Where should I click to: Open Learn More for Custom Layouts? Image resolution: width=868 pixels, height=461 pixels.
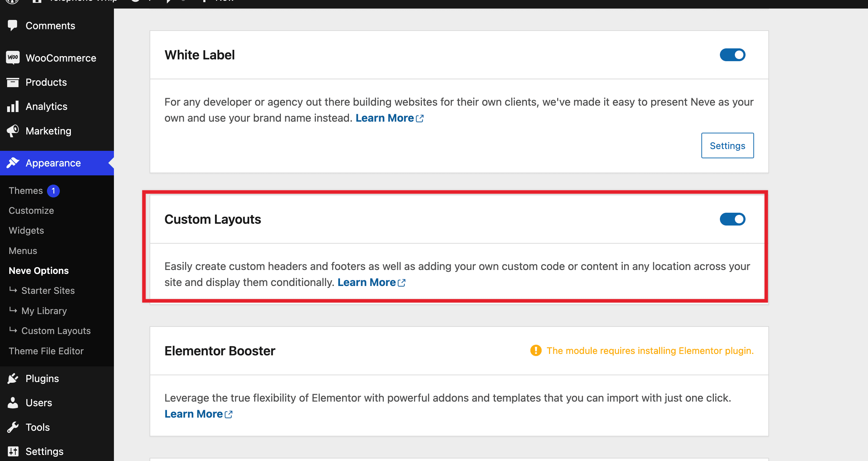click(x=367, y=282)
